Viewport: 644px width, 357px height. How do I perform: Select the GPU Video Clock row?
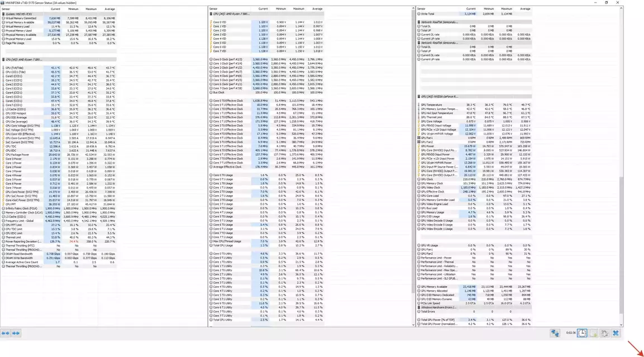474,187
